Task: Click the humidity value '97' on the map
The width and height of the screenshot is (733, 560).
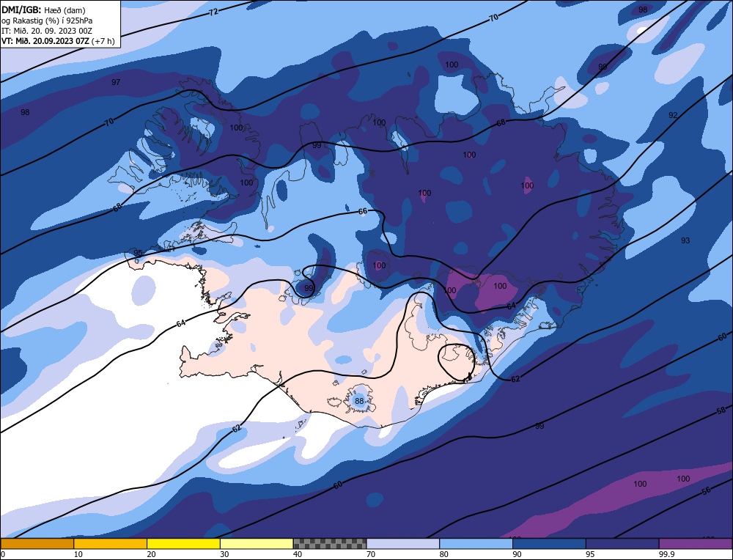Action: [x=116, y=82]
